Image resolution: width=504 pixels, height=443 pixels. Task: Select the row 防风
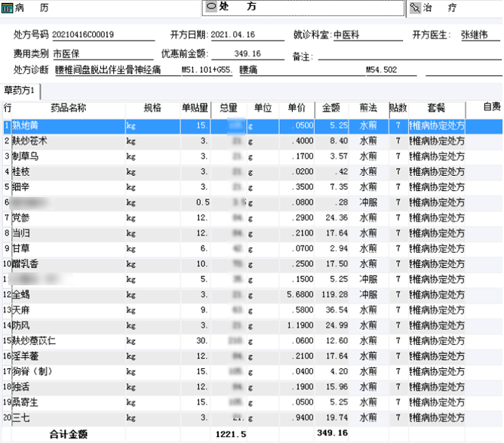pos(253,326)
